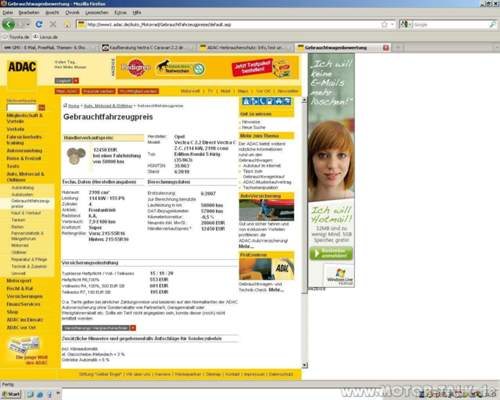Open the Windows Start button
The width and height of the screenshot is (500, 400).
[11, 394]
